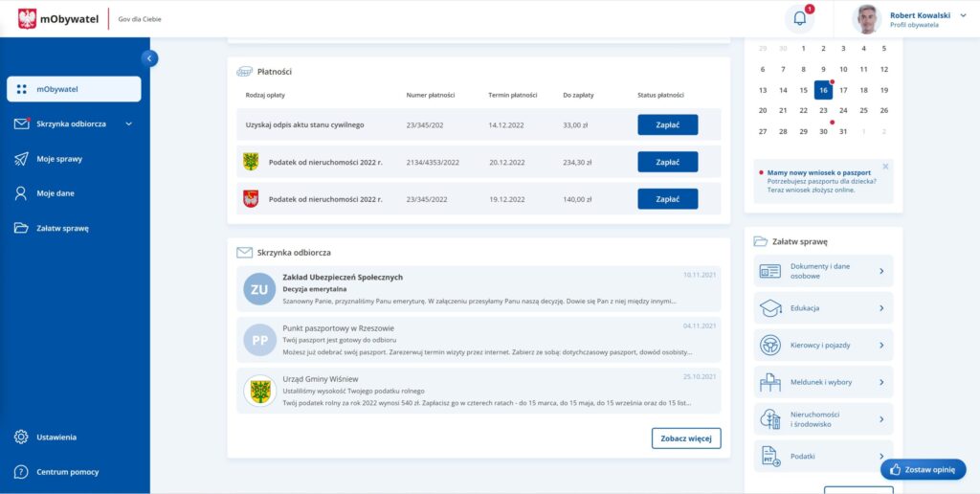Screen dimensions: 980x494
Task: Open the ZU avatar message
Action: pos(259,289)
